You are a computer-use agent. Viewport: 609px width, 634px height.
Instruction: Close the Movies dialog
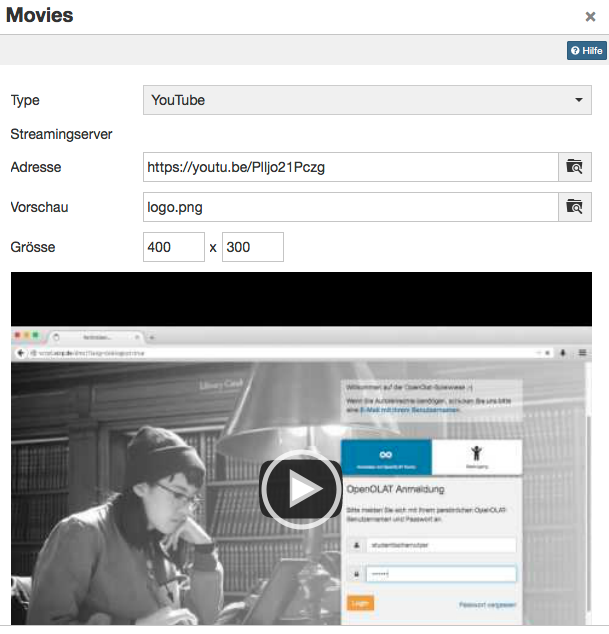590,17
